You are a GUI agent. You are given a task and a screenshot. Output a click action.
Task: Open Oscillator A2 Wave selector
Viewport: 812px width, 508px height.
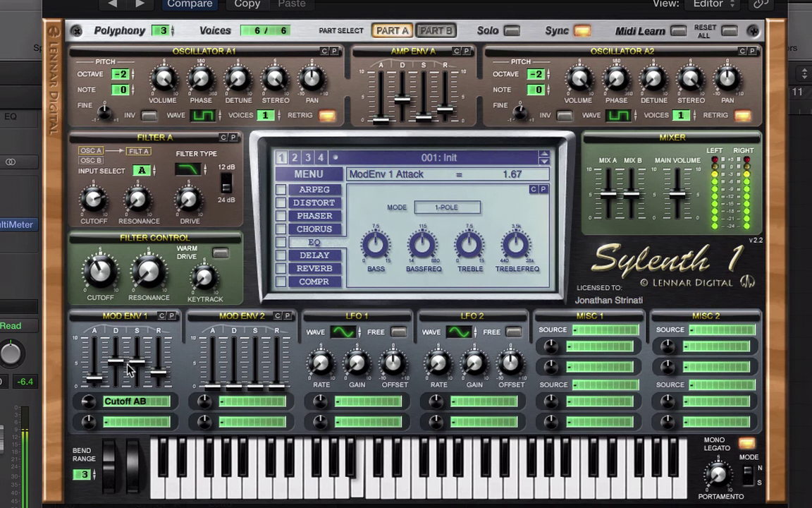coord(619,116)
